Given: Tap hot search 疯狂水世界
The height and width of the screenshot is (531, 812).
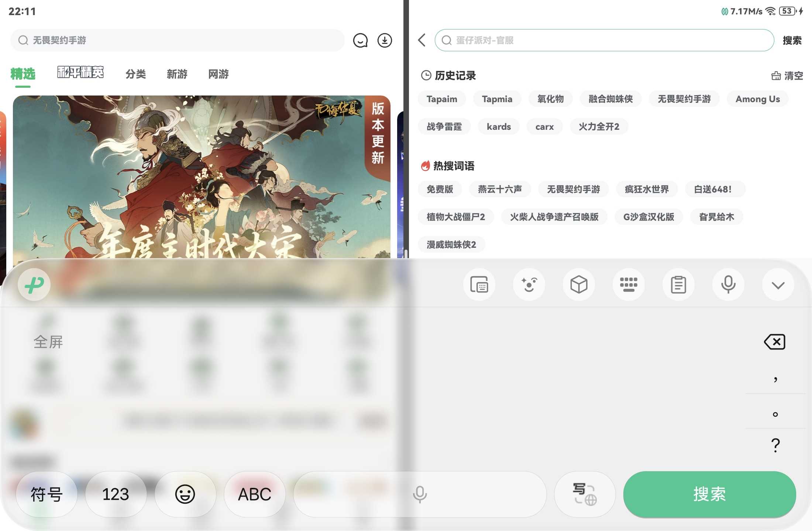Looking at the screenshot, I should [x=647, y=189].
